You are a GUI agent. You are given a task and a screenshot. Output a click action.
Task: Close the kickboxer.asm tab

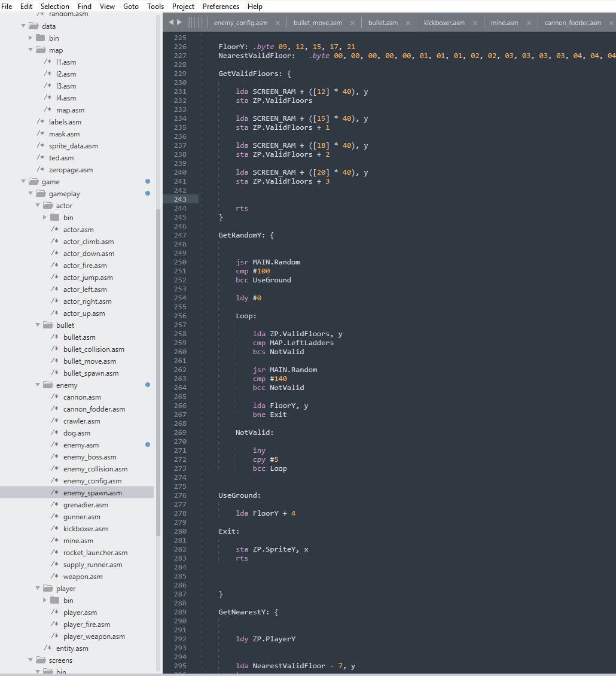pos(475,23)
